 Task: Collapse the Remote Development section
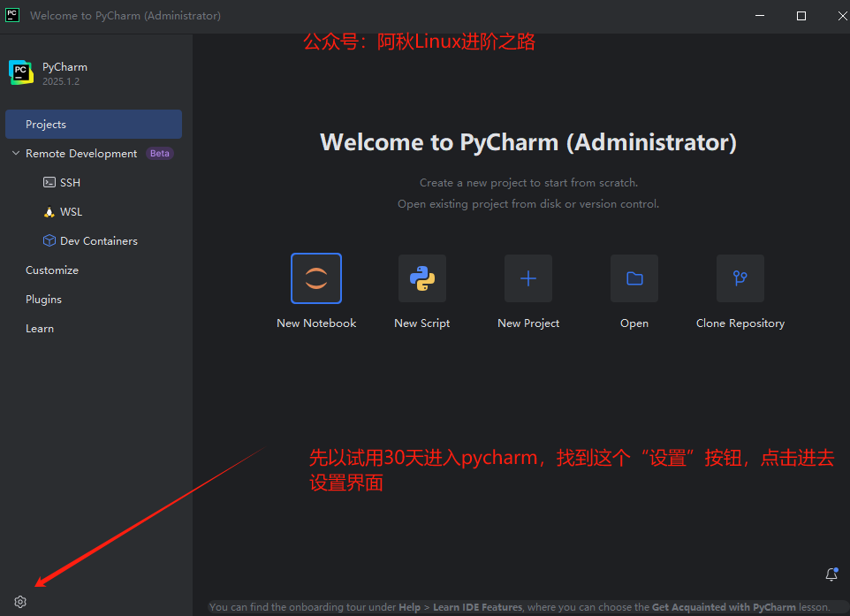click(x=15, y=154)
